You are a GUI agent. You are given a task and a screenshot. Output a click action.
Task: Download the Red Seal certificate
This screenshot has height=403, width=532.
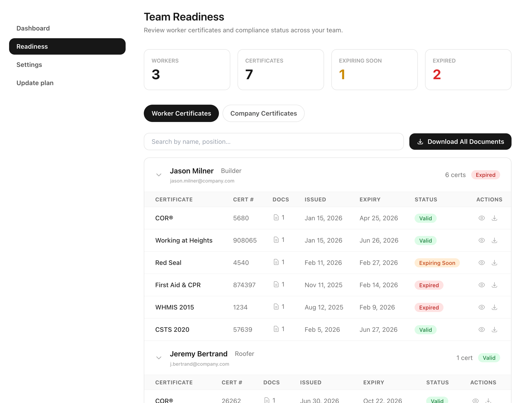tap(494, 263)
